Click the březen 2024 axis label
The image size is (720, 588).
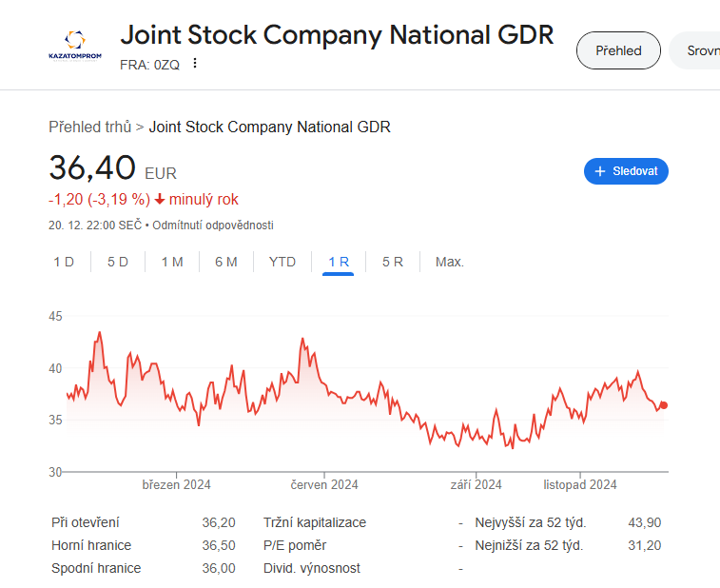tap(176, 484)
